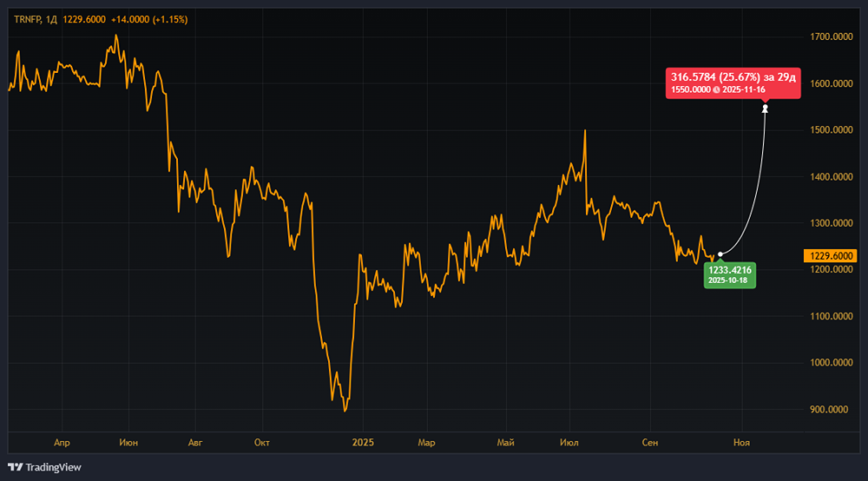
Task: Click the orange current price tag 1229.6000
Action: click(x=831, y=256)
